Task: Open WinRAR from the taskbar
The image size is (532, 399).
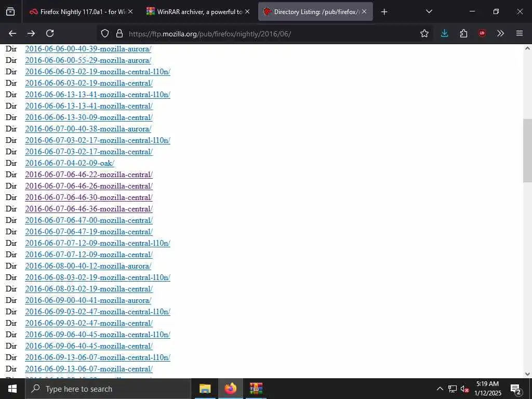Action: pyautogui.click(x=256, y=389)
